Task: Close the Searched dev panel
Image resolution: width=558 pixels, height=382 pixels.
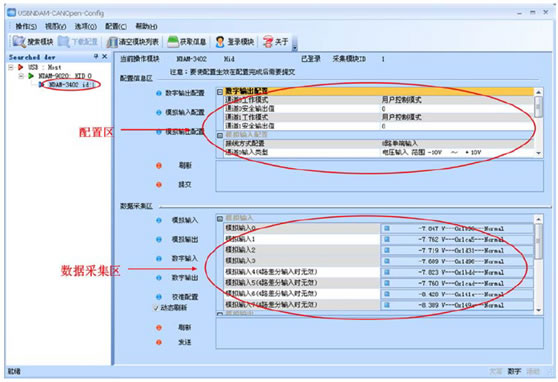Action: pos(105,56)
